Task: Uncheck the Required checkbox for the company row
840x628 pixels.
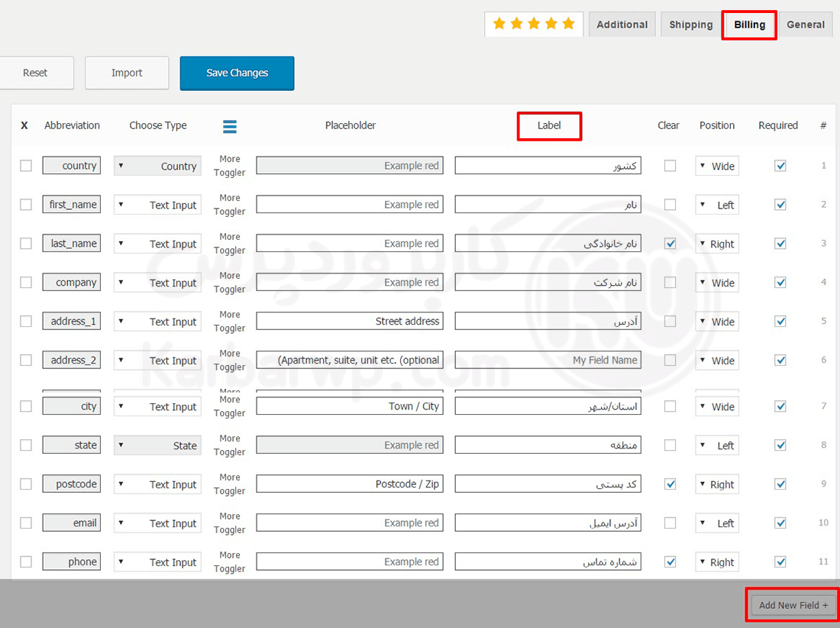Action: (780, 283)
